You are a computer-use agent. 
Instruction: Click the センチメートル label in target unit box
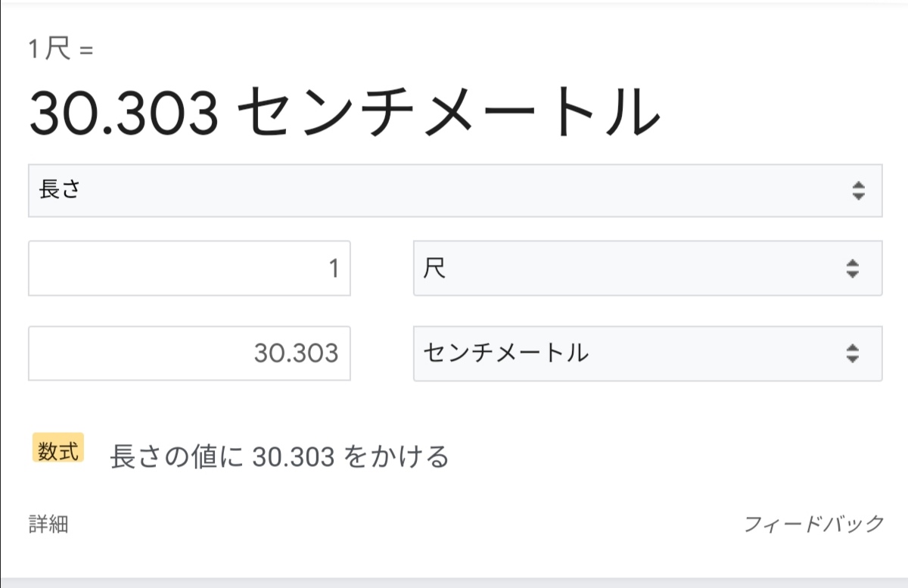pyautogui.click(x=505, y=353)
